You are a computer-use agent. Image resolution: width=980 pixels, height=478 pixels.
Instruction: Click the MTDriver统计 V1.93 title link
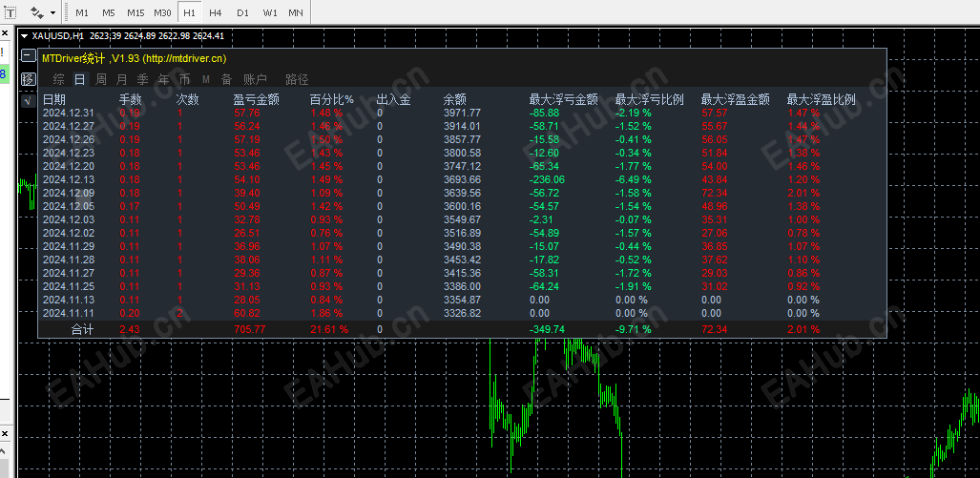135,58
